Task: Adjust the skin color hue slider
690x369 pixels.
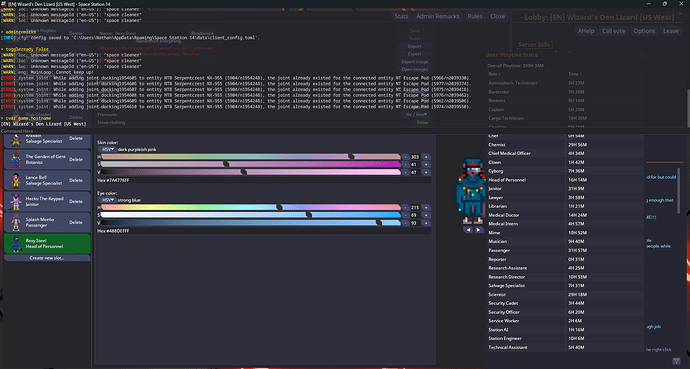Action: point(250,157)
